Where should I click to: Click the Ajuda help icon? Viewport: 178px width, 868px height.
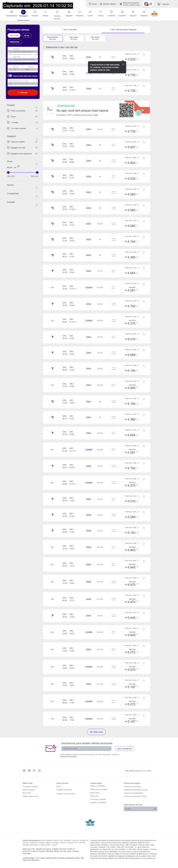point(90,4)
